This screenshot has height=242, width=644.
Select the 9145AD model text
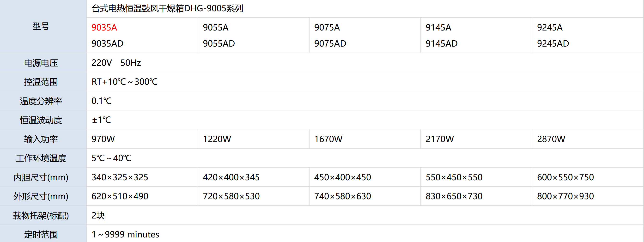click(x=442, y=43)
